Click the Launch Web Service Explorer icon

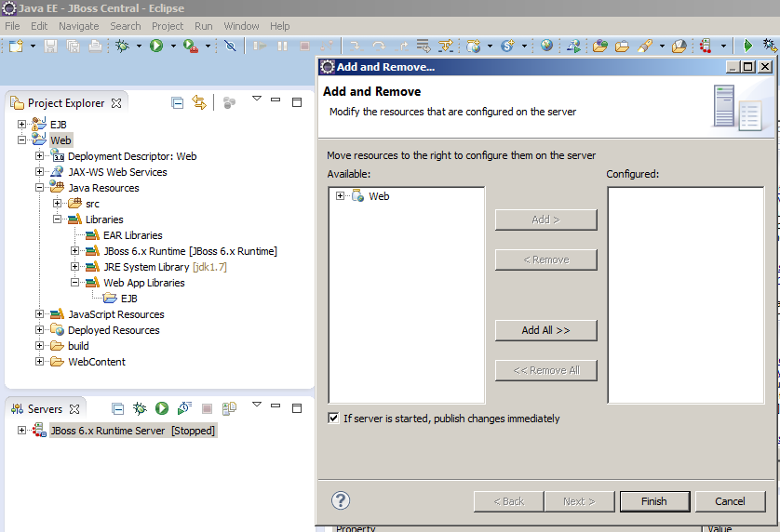(x=573, y=47)
